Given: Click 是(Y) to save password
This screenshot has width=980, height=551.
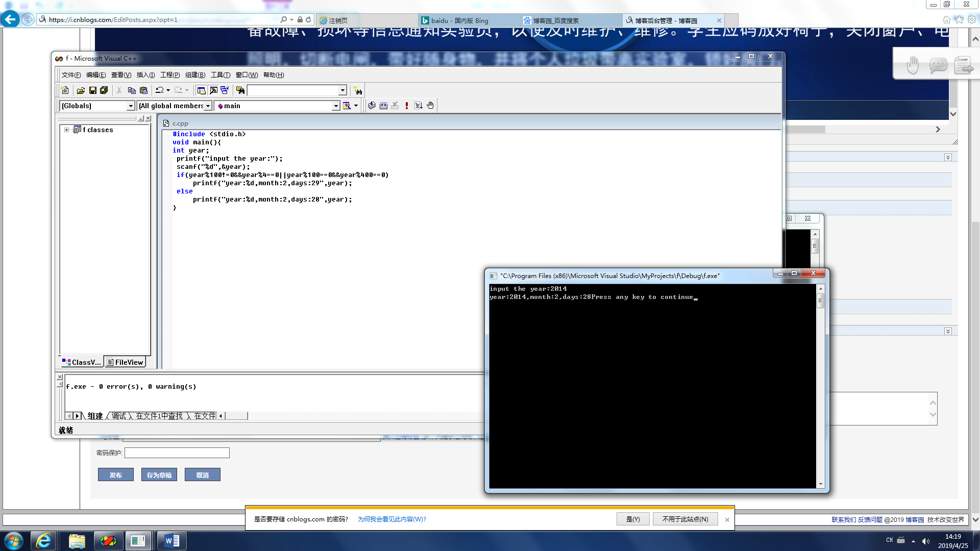Looking at the screenshot, I should click(633, 519).
